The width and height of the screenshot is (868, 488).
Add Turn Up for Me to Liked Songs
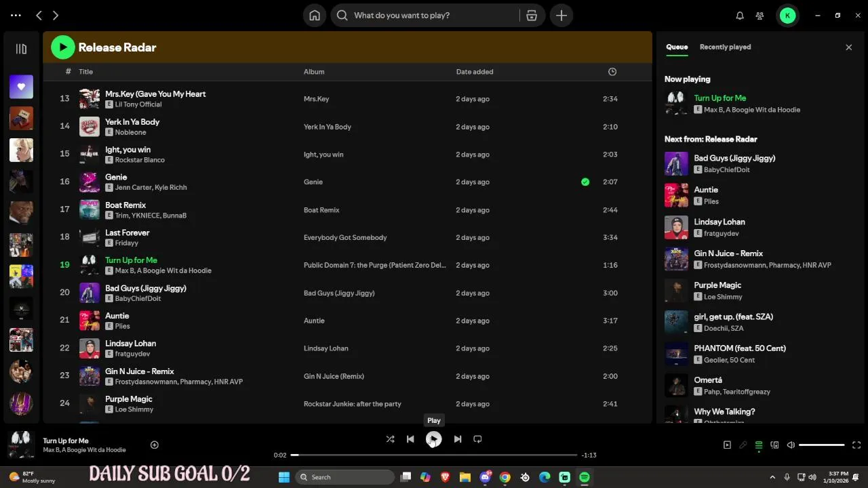[x=155, y=445]
